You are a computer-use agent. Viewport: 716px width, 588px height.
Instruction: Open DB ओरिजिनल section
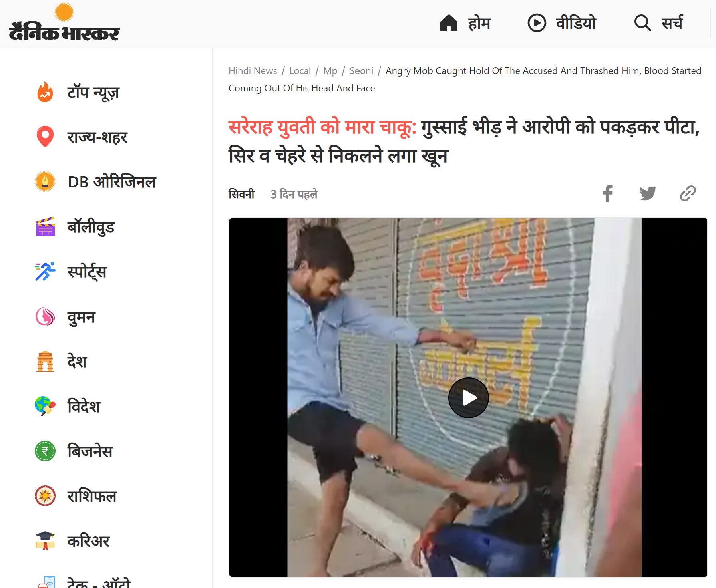point(112,182)
